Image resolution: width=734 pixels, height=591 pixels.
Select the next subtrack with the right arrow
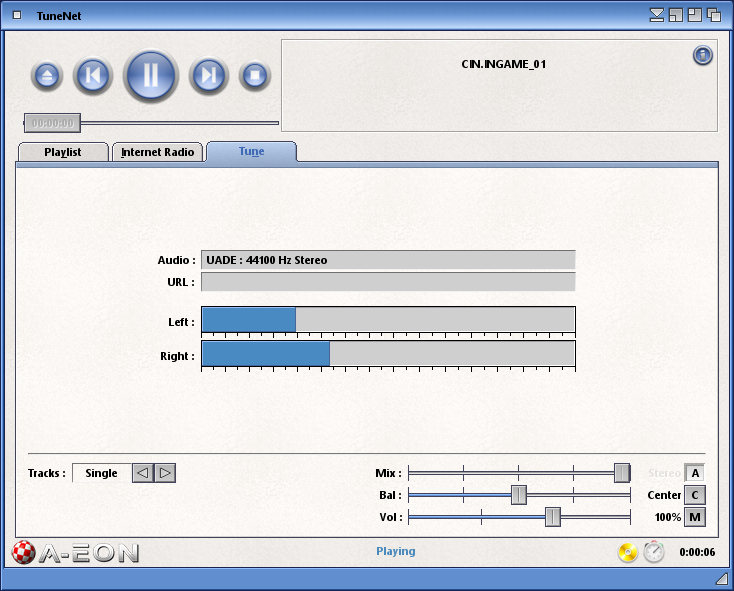[x=166, y=473]
